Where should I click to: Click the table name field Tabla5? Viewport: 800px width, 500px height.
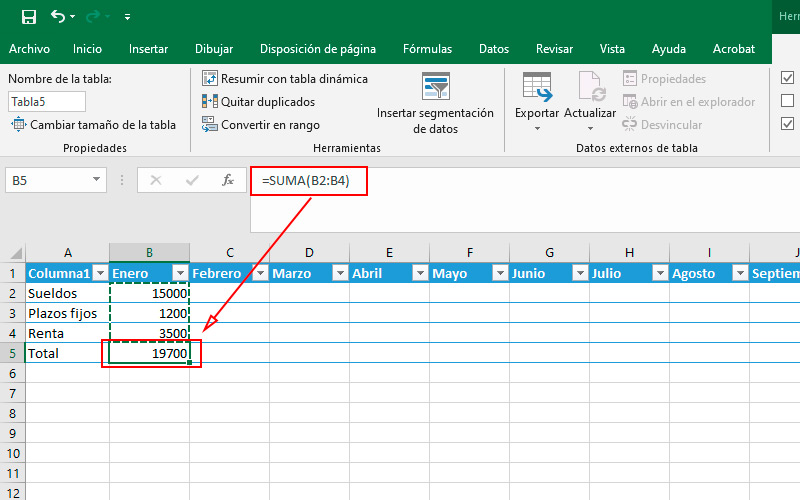[47, 101]
